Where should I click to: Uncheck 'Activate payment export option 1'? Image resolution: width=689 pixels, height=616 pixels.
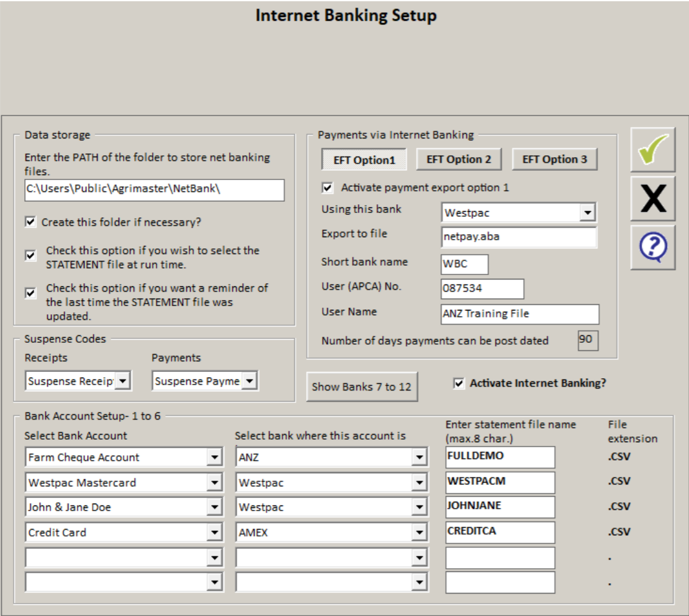[x=327, y=188]
